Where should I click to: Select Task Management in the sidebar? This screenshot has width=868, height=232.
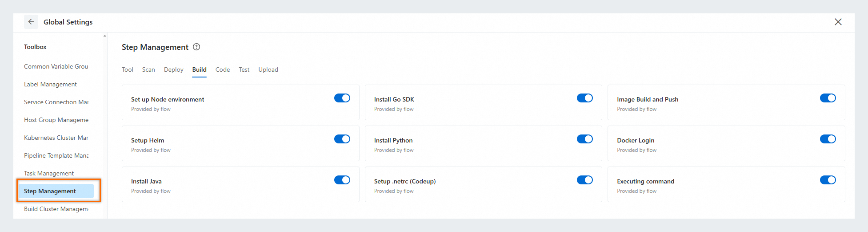coord(49,173)
